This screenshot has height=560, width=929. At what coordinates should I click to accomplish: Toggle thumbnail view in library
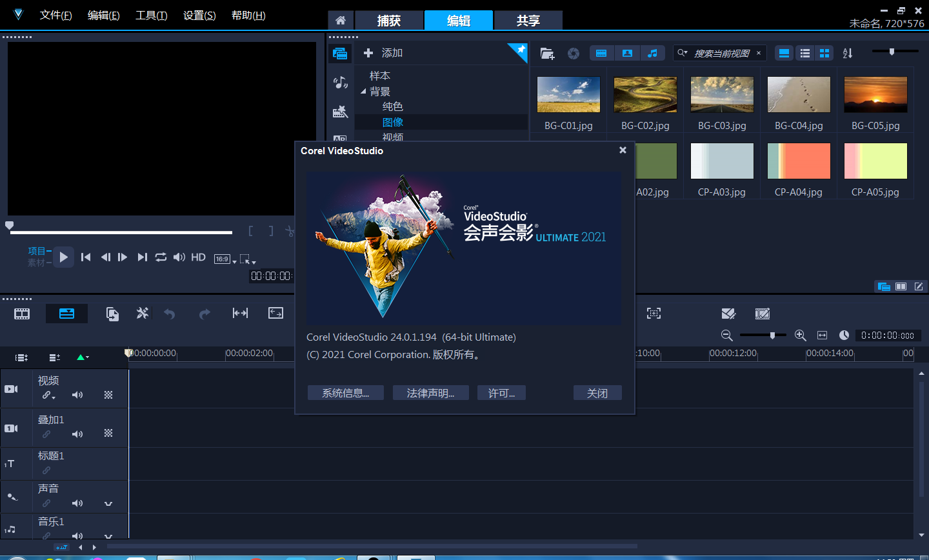click(x=824, y=54)
